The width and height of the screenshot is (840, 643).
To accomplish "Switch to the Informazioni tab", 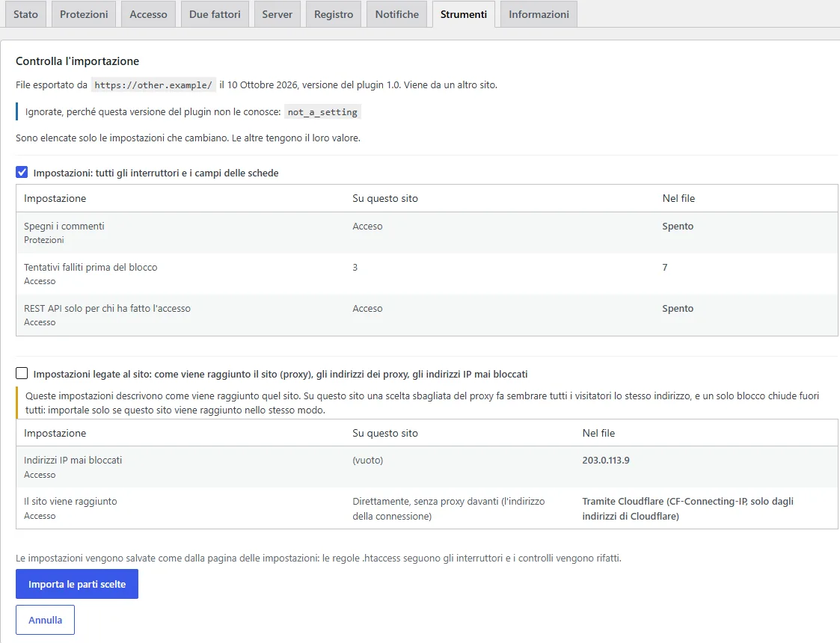I will click(539, 14).
